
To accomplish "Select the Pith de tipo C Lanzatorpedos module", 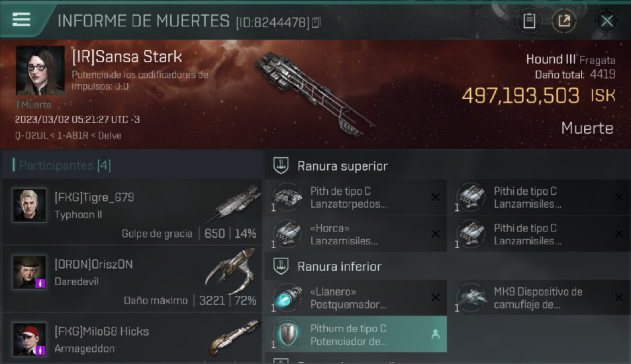I will [355, 198].
